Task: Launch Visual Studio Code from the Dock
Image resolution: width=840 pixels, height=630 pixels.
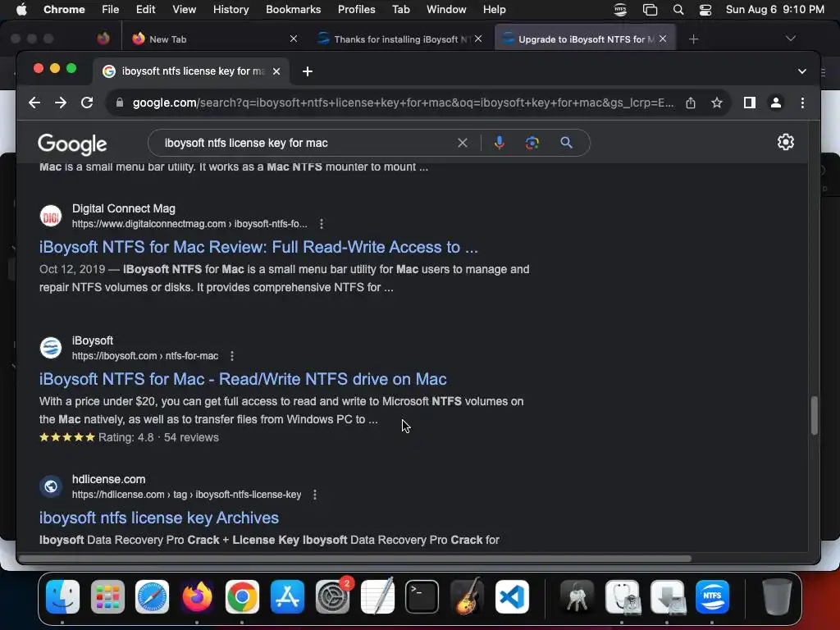Action: pos(512,596)
